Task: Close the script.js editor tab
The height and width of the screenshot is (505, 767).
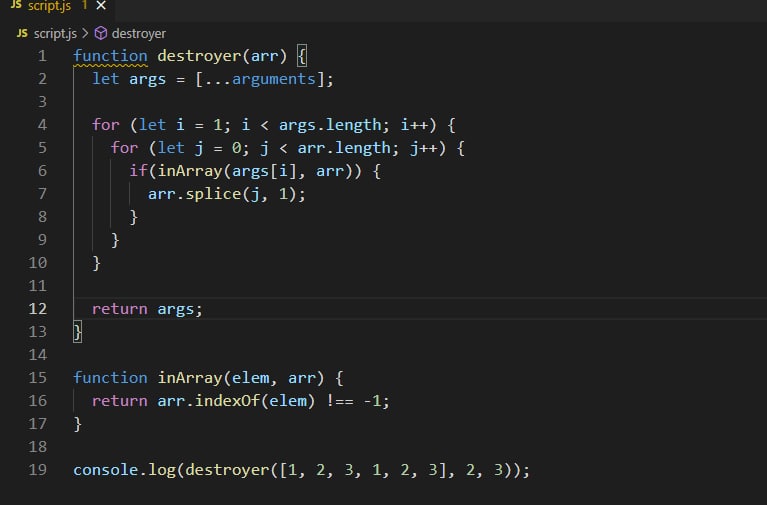Action: [101, 5]
